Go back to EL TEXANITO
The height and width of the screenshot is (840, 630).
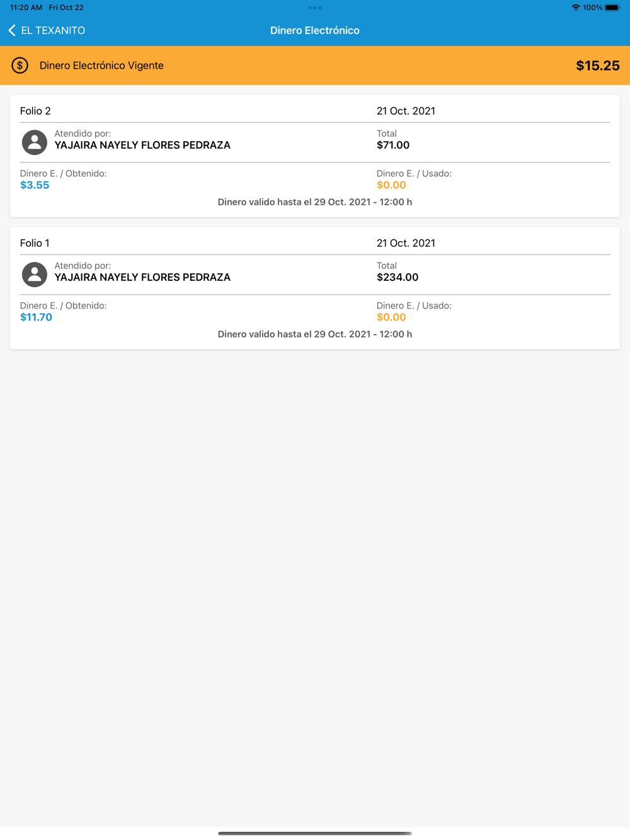pyautogui.click(x=53, y=30)
